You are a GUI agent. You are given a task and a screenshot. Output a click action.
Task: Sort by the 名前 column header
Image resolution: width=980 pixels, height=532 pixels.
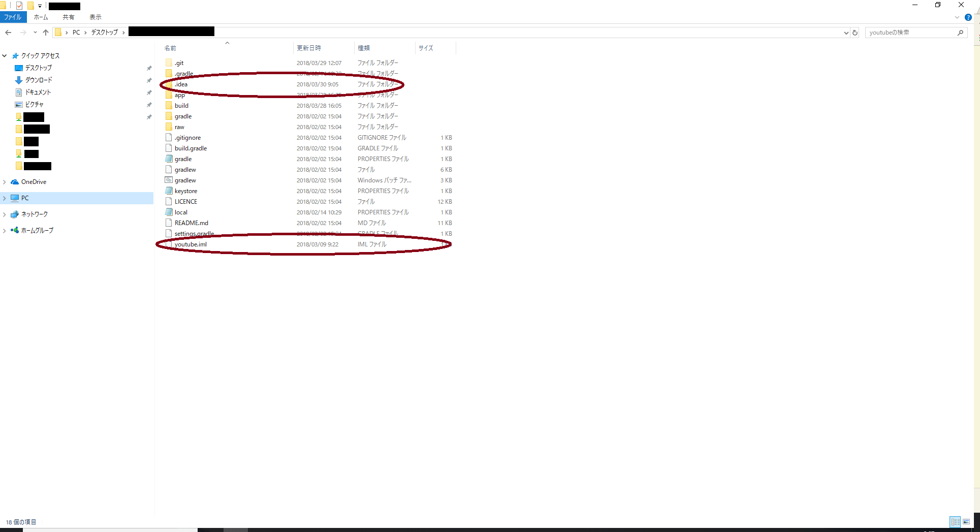coord(170,48)
